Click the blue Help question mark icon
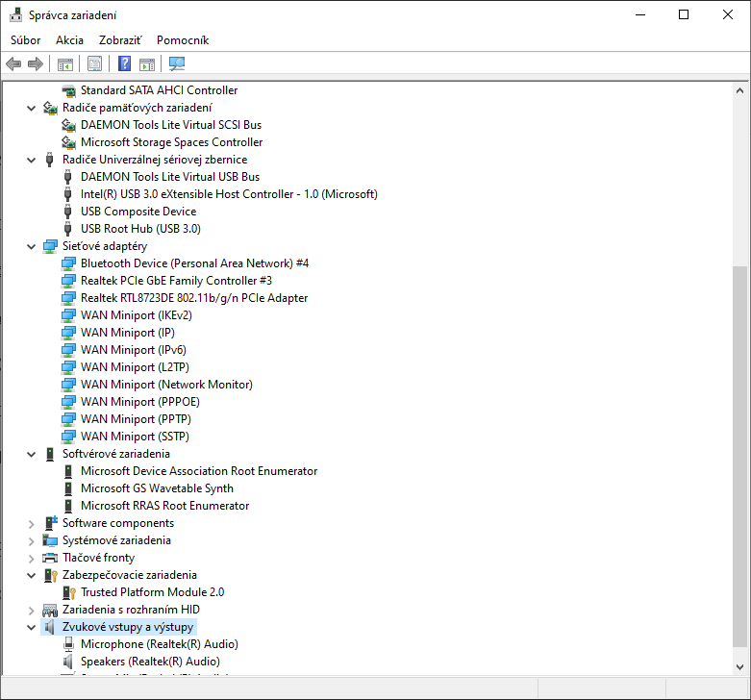This screenshot has width=751, height=700. (124, 64)
